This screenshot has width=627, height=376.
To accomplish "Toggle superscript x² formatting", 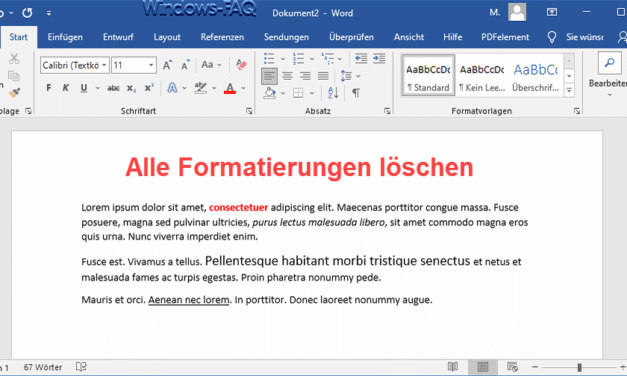I will click(x=149, y=88).
